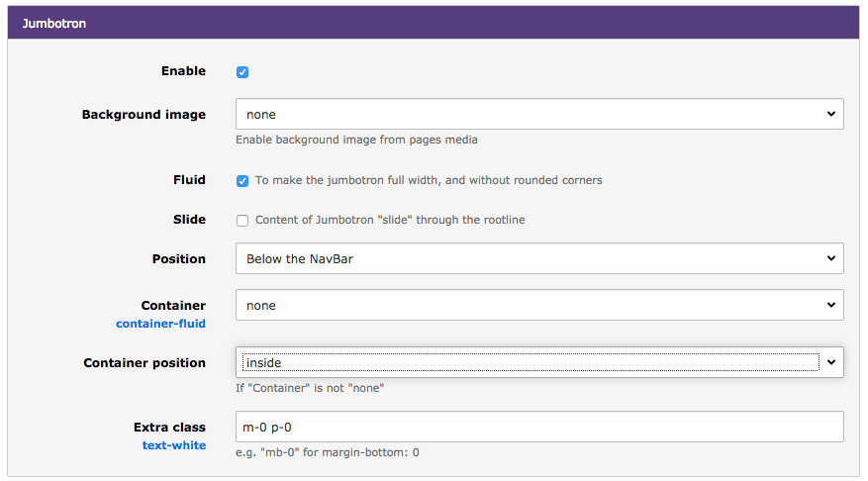Click the Enable field label
The height and width of the screenshot is (481, 868).
[183, 71]
